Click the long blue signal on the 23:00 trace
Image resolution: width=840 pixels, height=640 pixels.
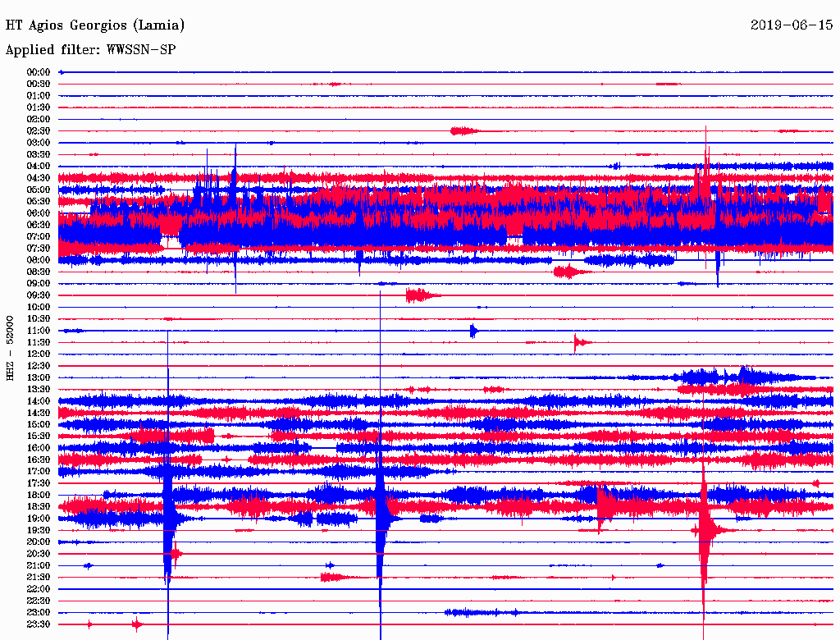tap(482, 612)
